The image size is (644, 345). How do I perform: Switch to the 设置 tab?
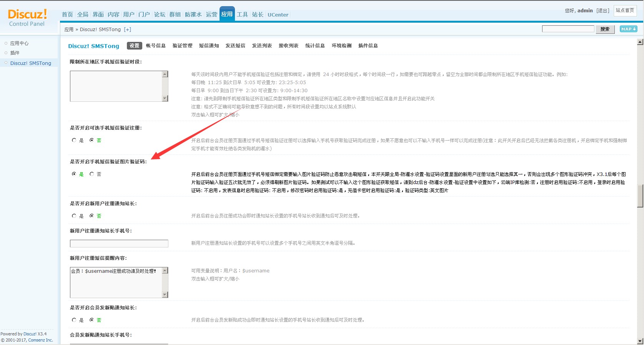(135, 46)
